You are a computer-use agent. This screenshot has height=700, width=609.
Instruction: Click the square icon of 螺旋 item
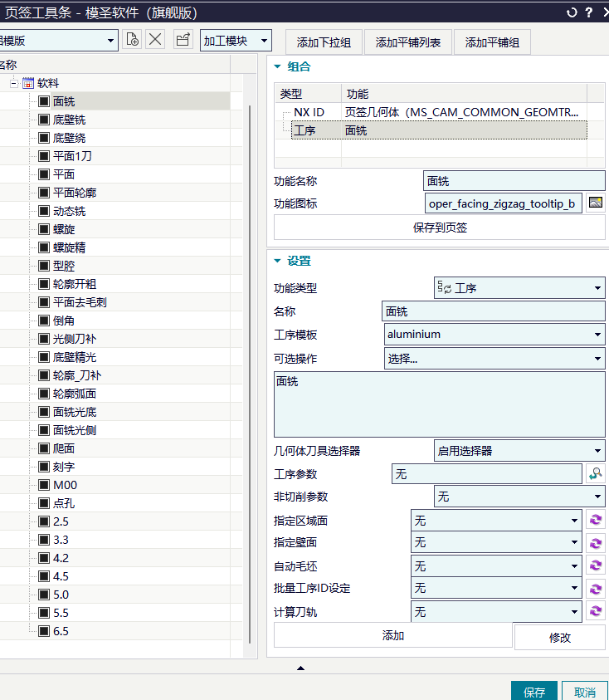tap(44, 229)
